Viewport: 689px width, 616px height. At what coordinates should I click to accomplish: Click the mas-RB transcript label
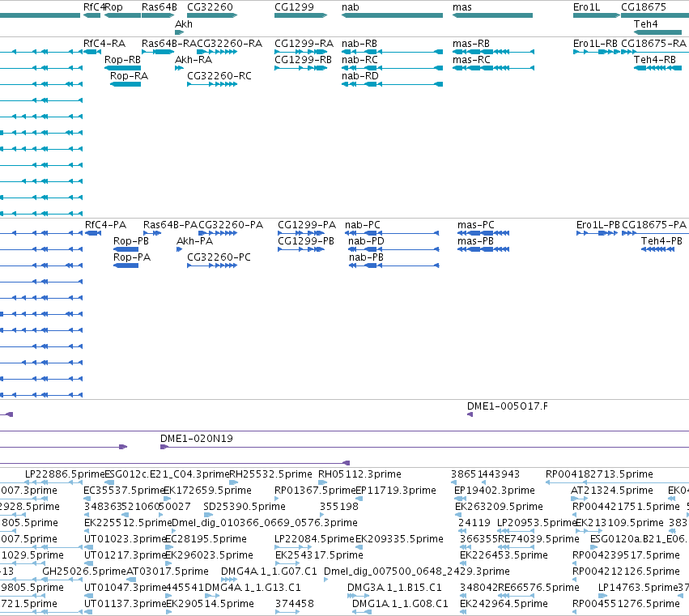click(471, 44)
